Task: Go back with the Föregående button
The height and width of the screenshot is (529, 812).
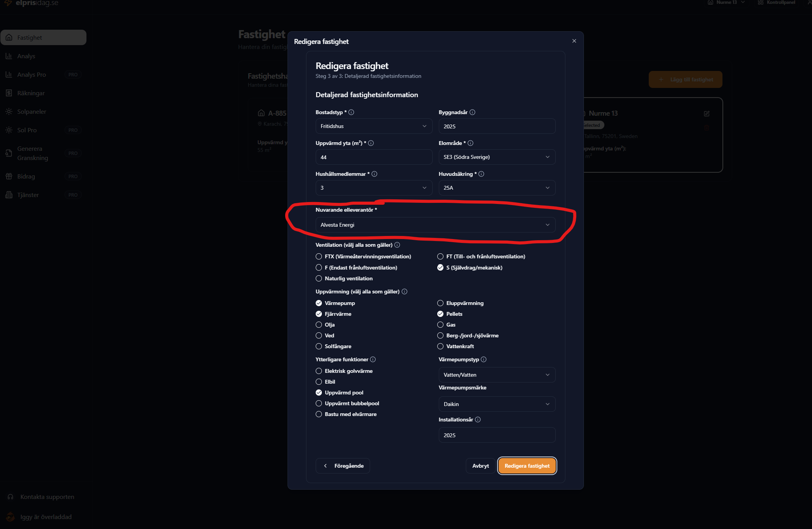Action: [343, 466]
